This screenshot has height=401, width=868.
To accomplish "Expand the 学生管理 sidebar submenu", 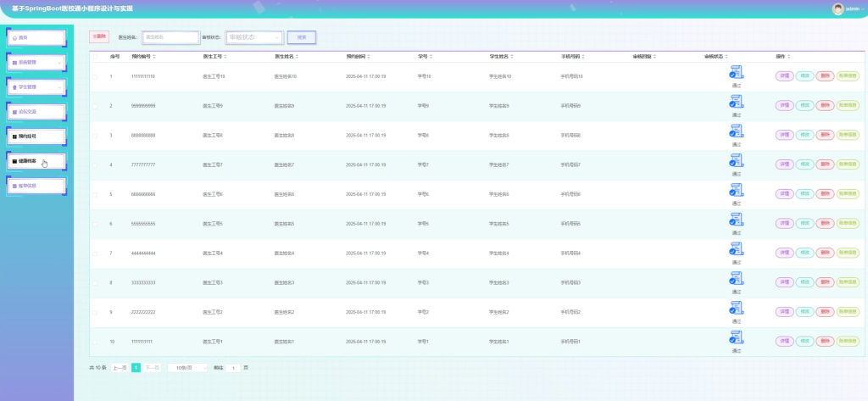I will pyautogui.click(x=36, y=87).
